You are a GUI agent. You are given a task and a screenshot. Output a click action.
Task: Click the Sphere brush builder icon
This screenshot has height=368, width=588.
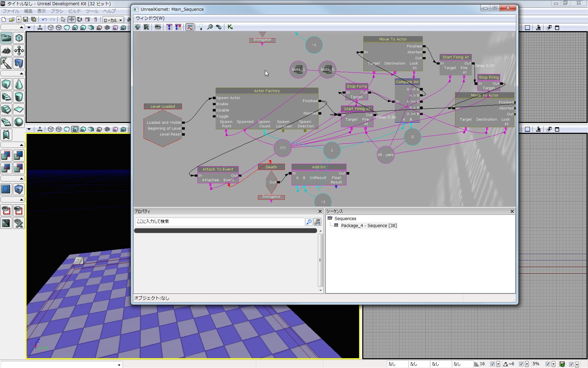[19, 122]
